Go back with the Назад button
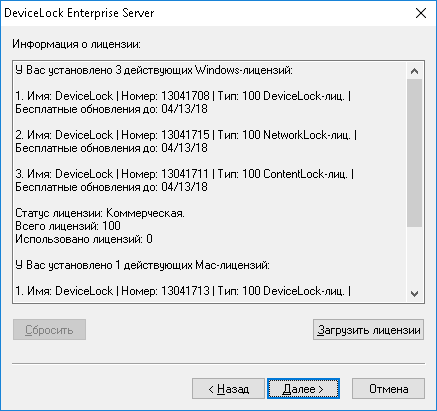The width and height of the screenshot is (437, 411). coord(228,389)
